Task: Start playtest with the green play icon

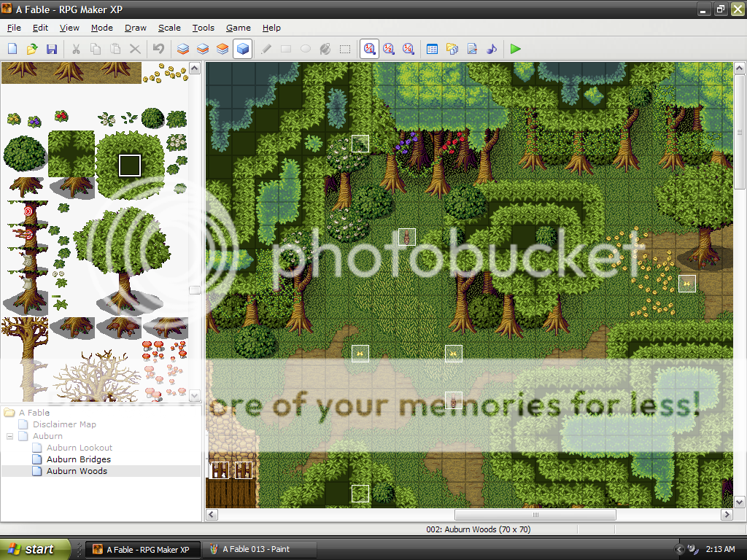Action: [516, 49]
